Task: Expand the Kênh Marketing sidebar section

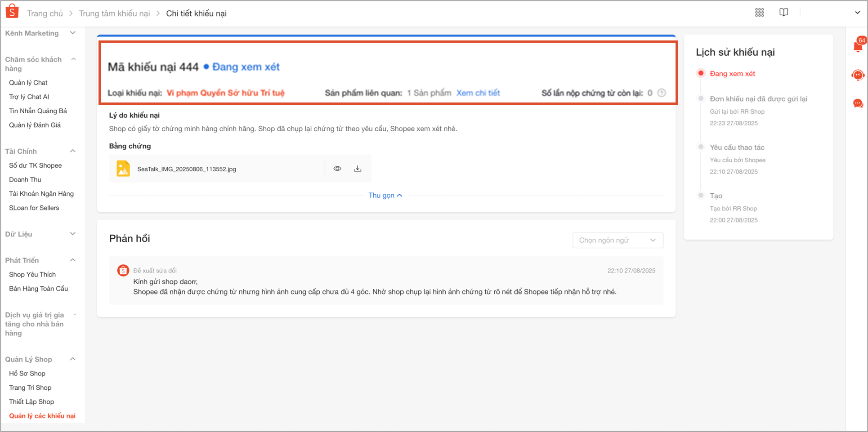Action: [72, 33]
